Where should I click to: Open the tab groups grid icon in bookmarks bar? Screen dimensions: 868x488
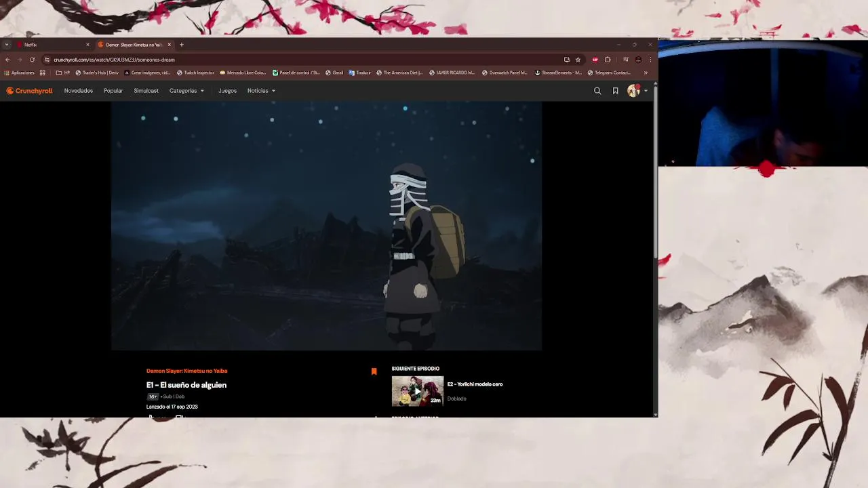coord(43,73)
